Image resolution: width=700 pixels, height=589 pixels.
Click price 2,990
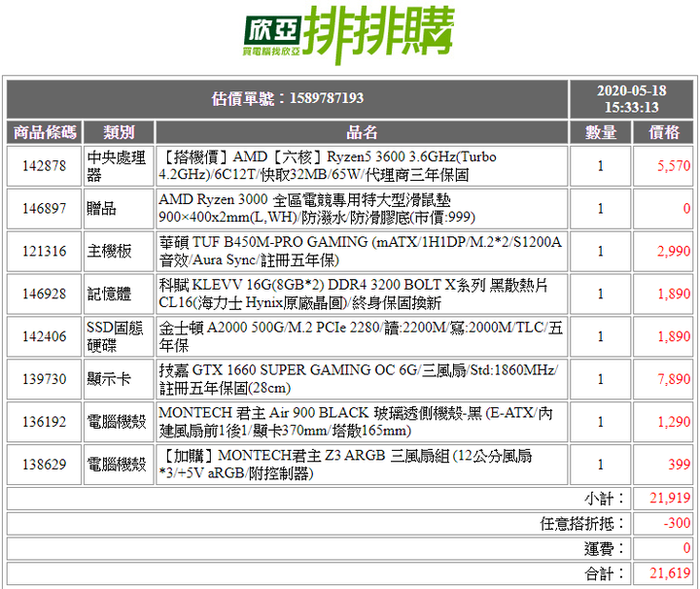point(674,251)
